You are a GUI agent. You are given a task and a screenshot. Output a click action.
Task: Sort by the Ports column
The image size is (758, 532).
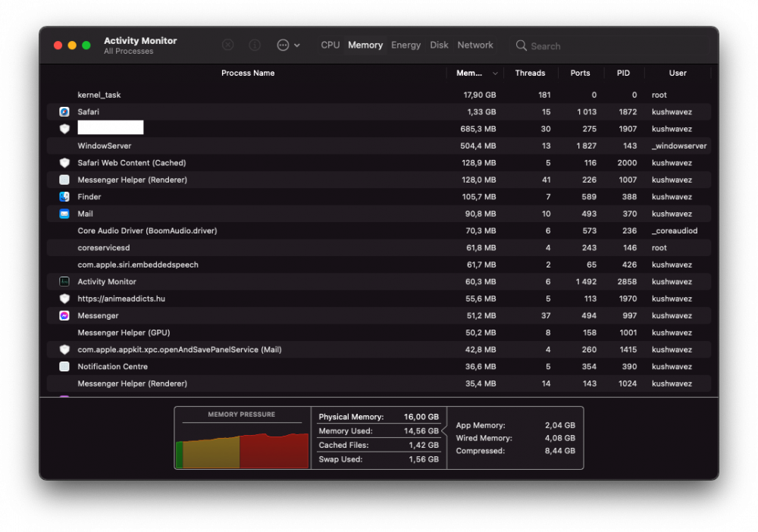click(580, 73)
